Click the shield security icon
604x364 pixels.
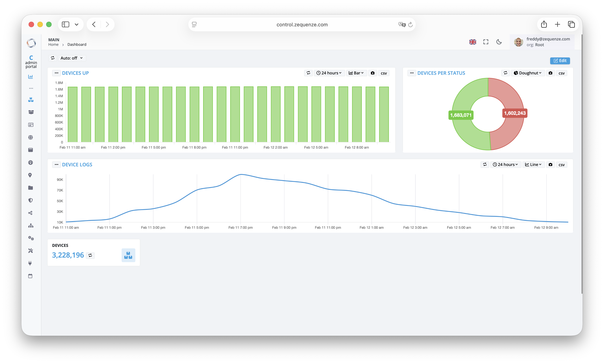pos(31,200)
